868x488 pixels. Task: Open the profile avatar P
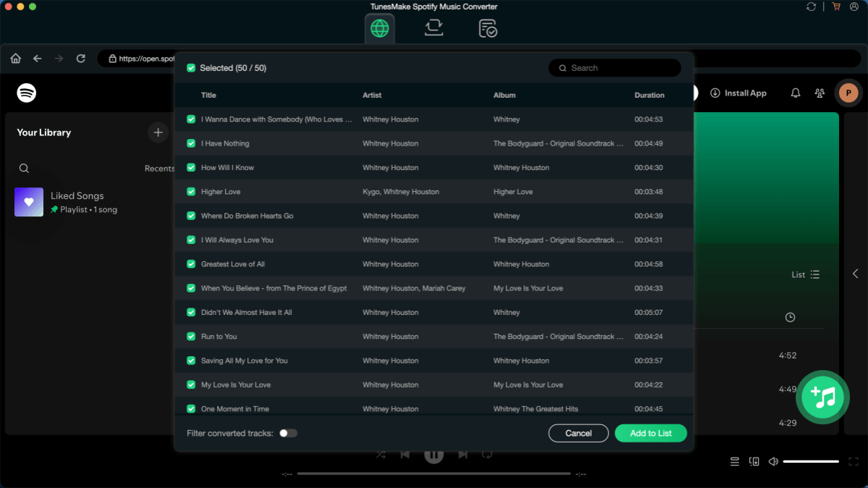pos(848,93)
